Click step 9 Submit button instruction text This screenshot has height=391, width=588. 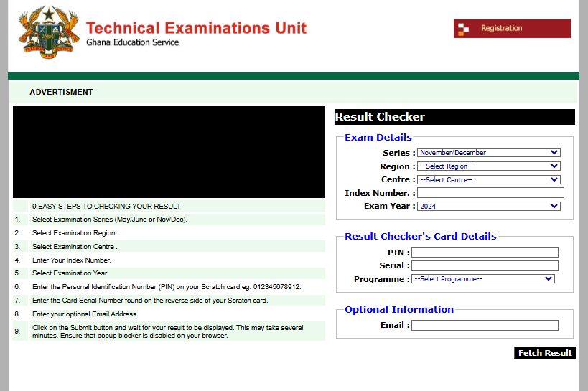167,331
